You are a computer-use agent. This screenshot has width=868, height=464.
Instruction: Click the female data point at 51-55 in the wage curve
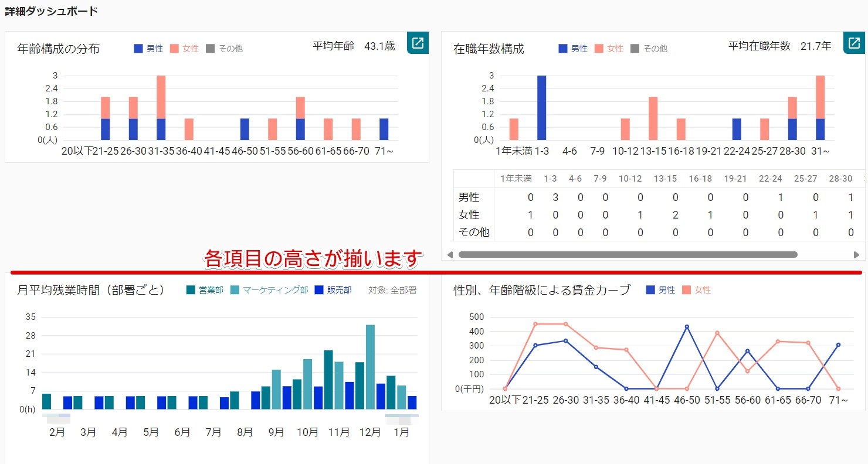(x=717, y=333)
